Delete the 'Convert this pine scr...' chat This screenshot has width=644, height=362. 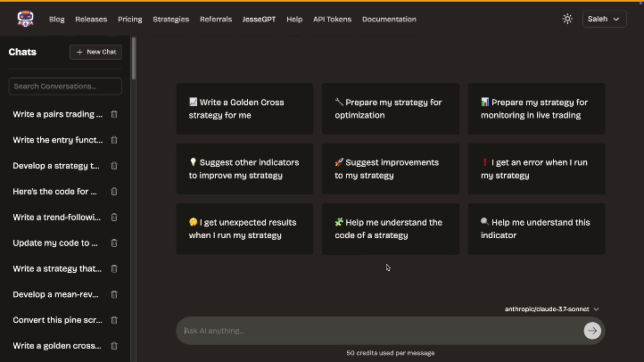coord(114,320)
